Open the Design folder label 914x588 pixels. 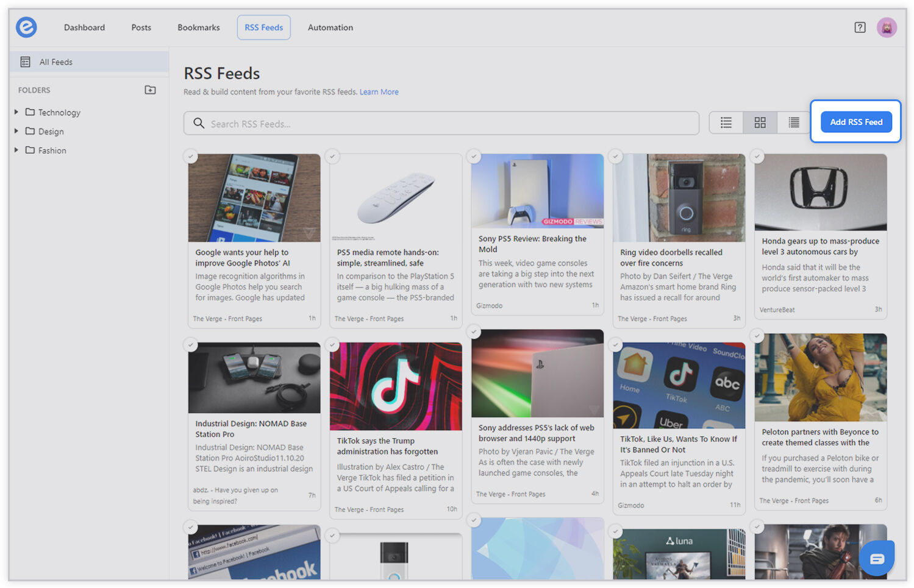51,131
